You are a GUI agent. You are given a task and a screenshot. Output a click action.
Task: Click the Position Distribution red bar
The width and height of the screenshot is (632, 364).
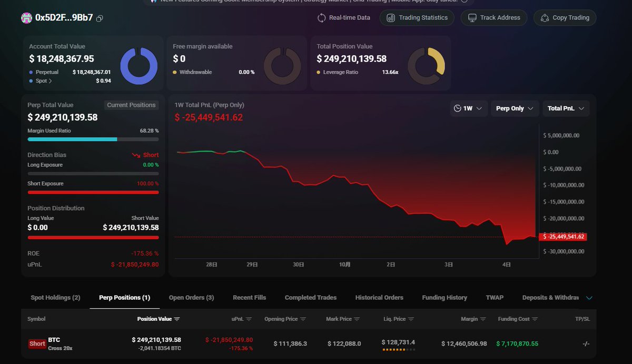[x=93, y=238]
